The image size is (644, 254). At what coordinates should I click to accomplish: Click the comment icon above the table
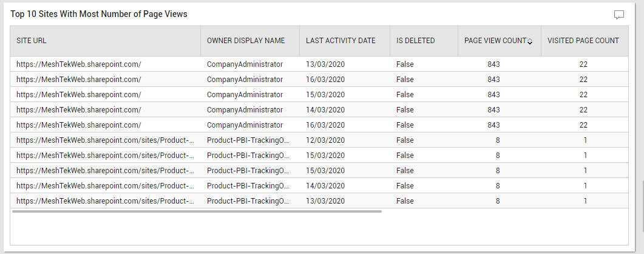619,15
